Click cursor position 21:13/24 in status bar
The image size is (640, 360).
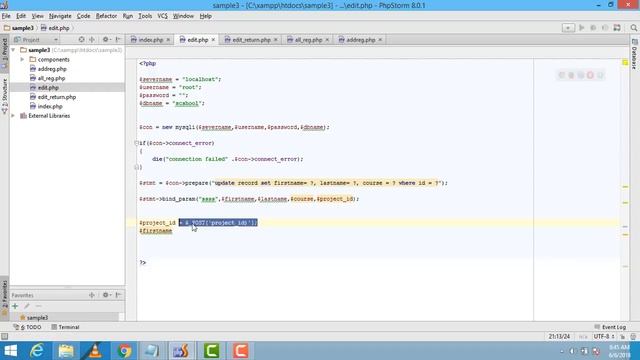(559, 336)
